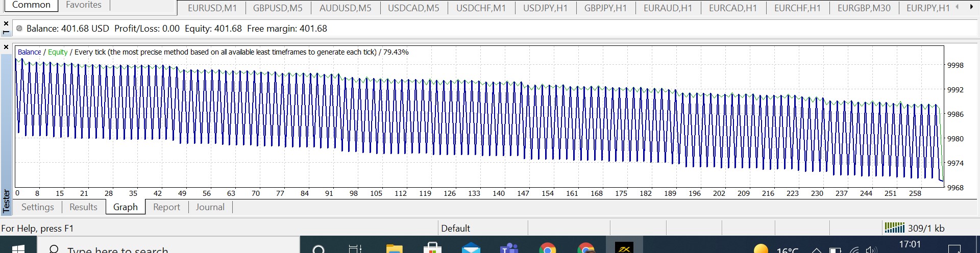Open the Windows Start menu
The width and height of the screenshot is (980, 253).
pyautogui.click(x=18, y=249)
